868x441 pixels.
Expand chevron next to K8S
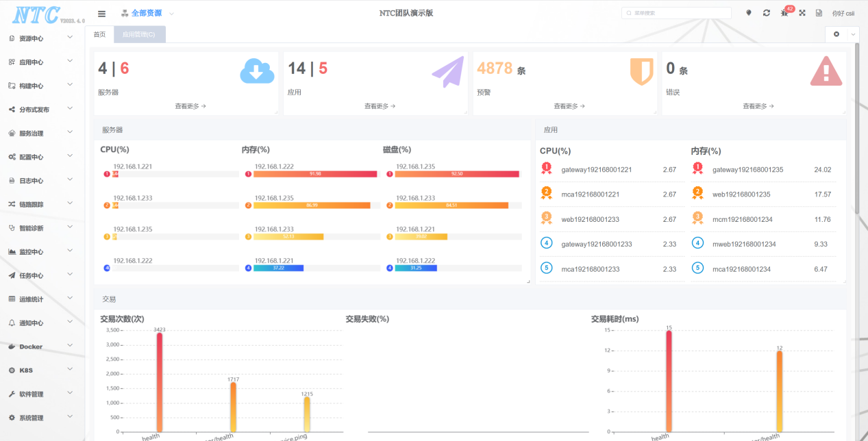[70, 370]
